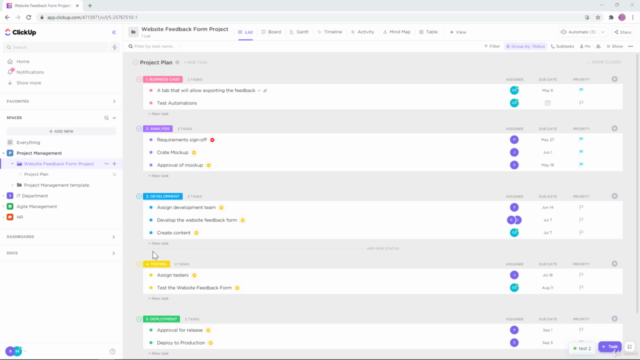The width and height of the screenshot is (640, 360).
Task: Open the ellipsis menu for Website Feedback Form Project
Action: tap(107, 164)
